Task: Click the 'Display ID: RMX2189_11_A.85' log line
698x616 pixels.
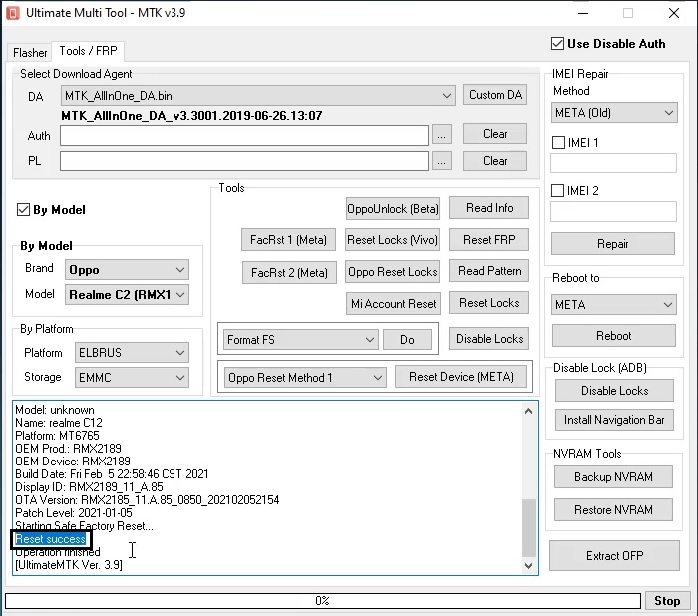Action: tap(89, 487)
